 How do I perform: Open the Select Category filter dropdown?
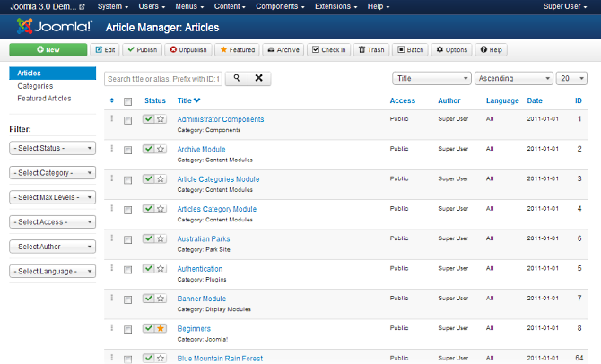pyautogui.click(x=53, y=173)
